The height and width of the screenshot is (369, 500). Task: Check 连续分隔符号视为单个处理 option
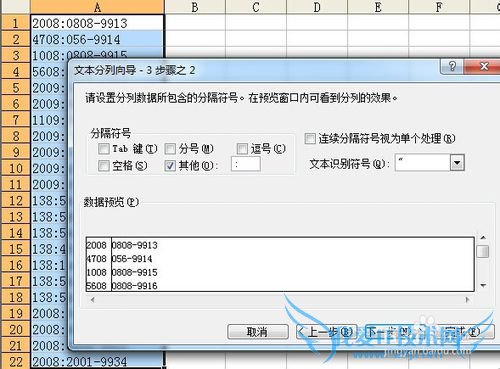[310, 138]
